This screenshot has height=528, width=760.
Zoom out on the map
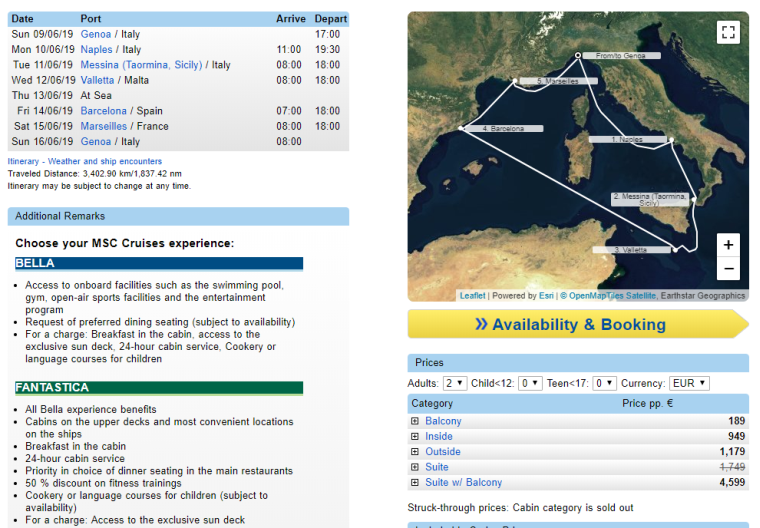pyautogui.click(x=728, y=268)
